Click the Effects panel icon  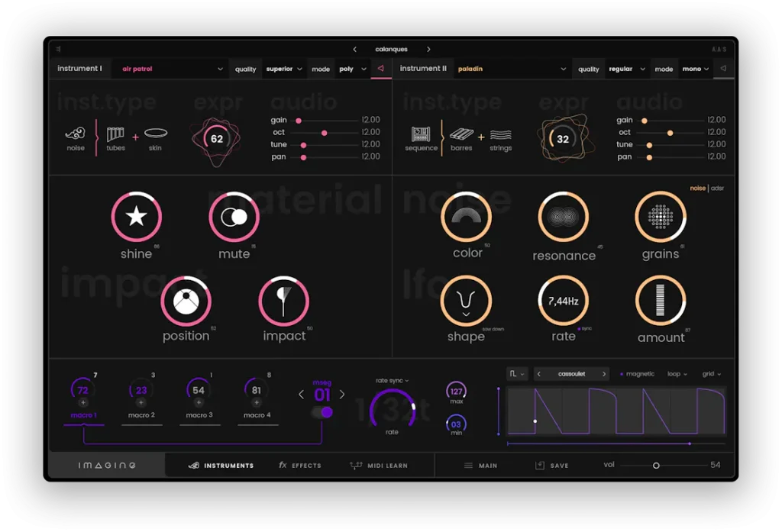(299, 465)
